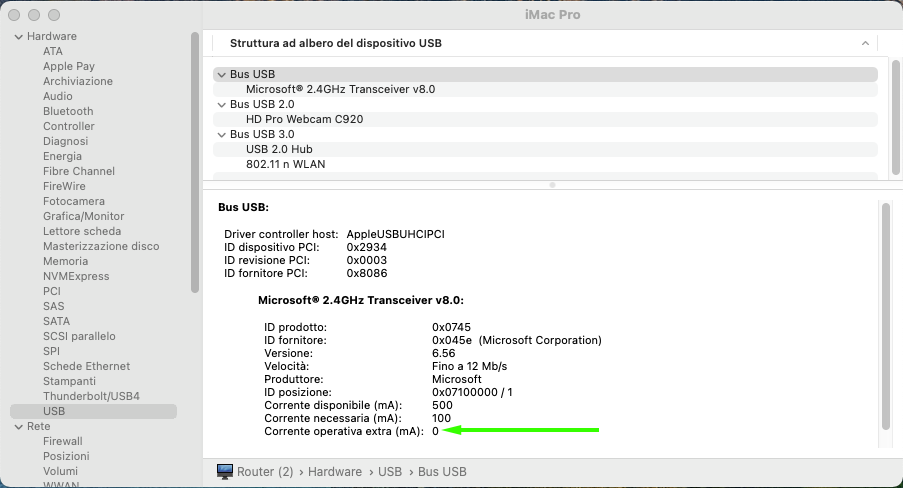The width and height of the screenshot is (903, 488).
Task: Collapse the Bus USB 2.0 node
Action: (221, 104)
